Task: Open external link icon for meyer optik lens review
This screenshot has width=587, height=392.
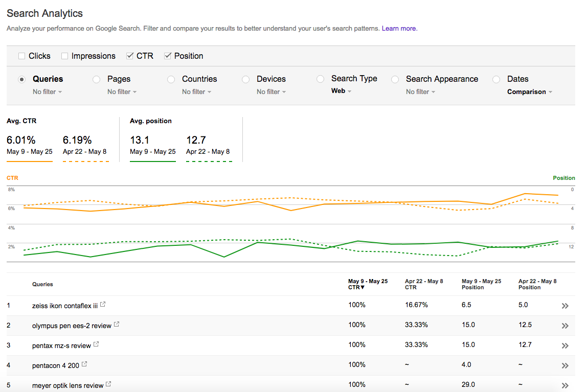Action: point(108,384)
